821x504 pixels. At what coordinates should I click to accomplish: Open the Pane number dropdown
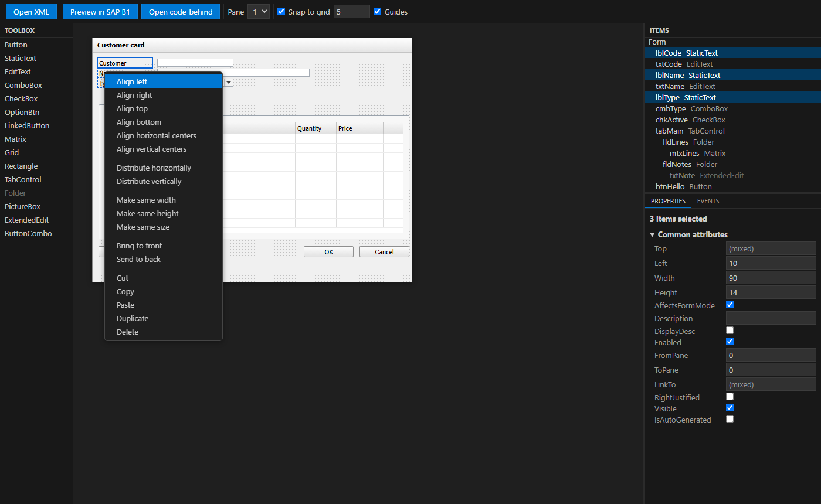click(258, 12)
